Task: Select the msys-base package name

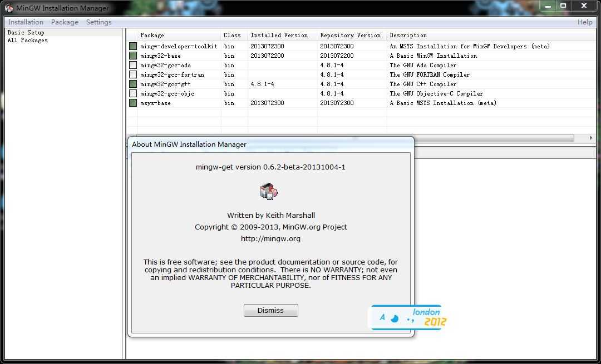Action: (155, 103)
